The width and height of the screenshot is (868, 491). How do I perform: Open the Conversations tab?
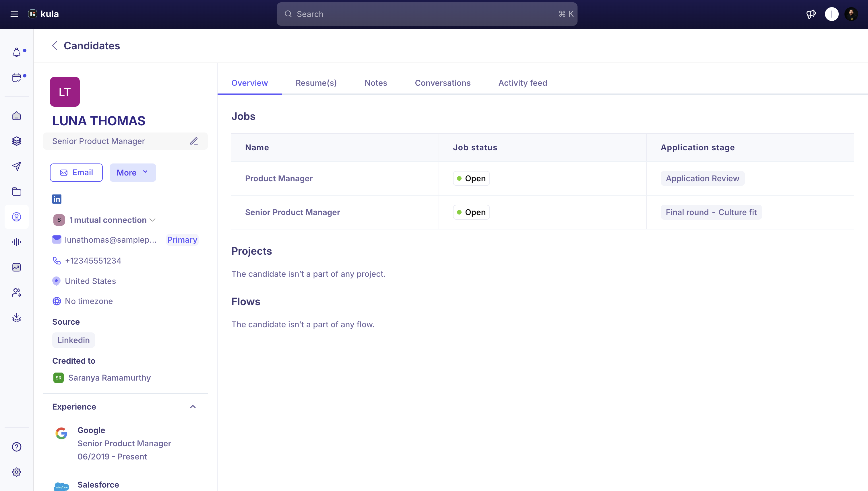click(442, 83)
